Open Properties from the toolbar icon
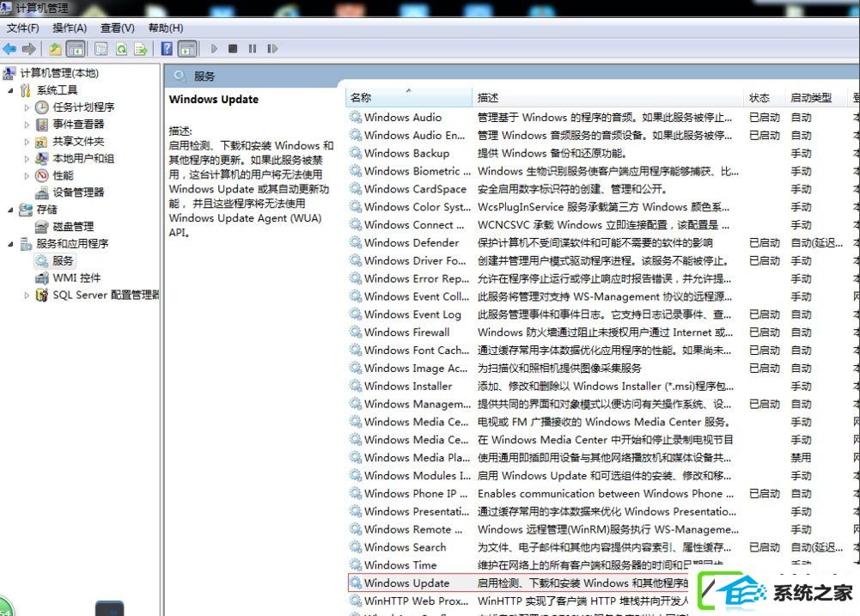 tap(101, 49)
